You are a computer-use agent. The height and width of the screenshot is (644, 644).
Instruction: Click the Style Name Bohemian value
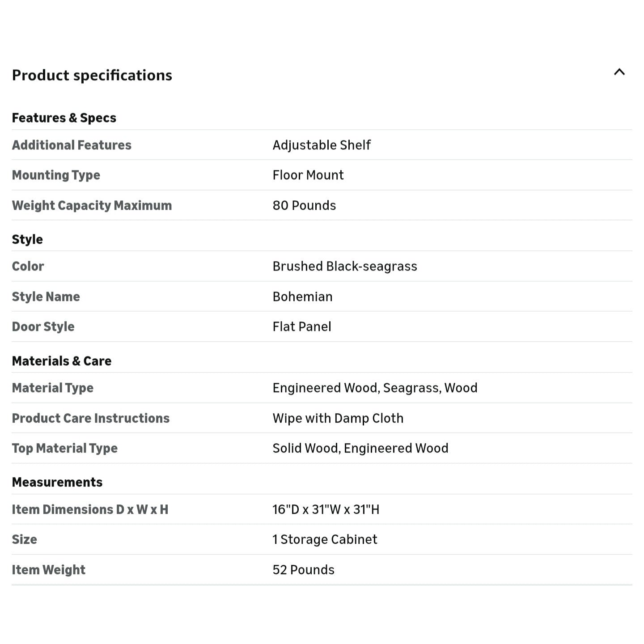[x=302, y=297]
